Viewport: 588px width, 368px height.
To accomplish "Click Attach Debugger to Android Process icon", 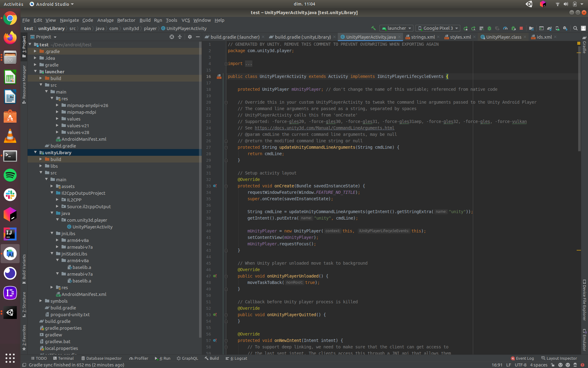I will click(x=514, y=28).
